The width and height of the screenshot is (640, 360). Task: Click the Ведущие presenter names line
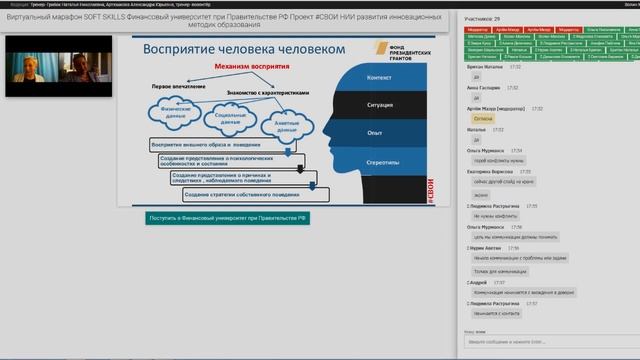(x=110, y=4)
